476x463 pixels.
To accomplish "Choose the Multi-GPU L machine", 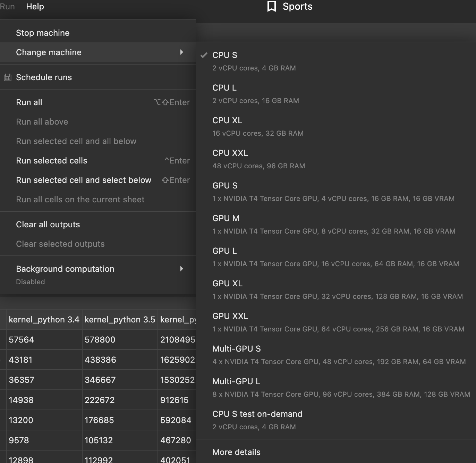I will 236,381.
